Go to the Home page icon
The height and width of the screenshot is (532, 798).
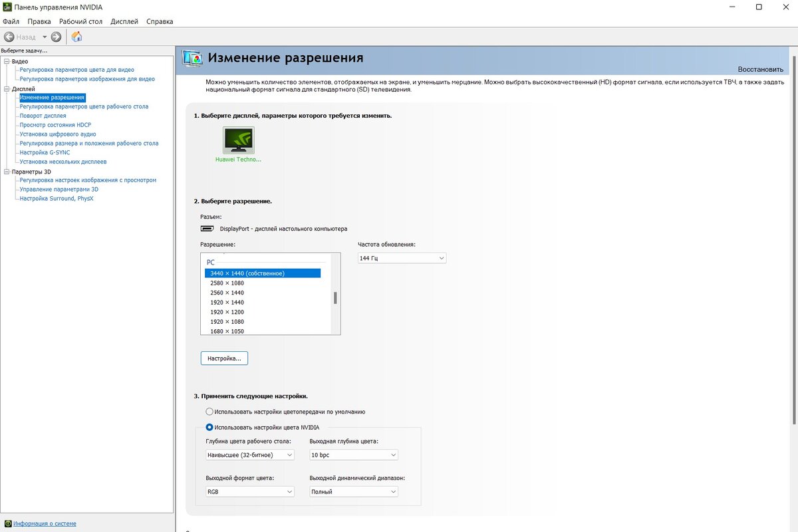coord(76,37)
